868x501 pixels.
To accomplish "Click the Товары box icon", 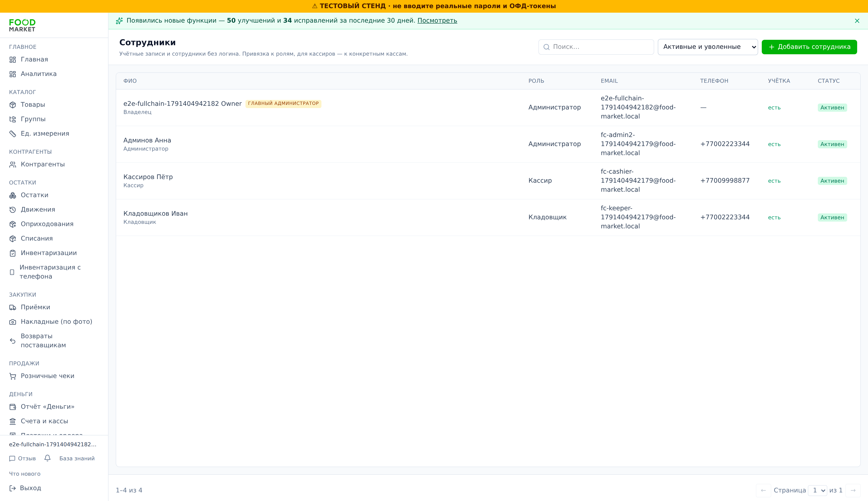I will [13, 105].
